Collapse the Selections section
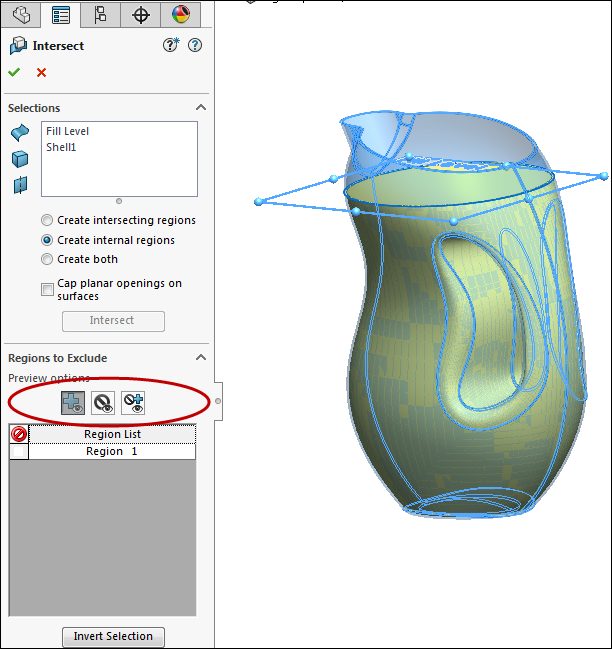The image size is (612, 649). coord(200,108)
